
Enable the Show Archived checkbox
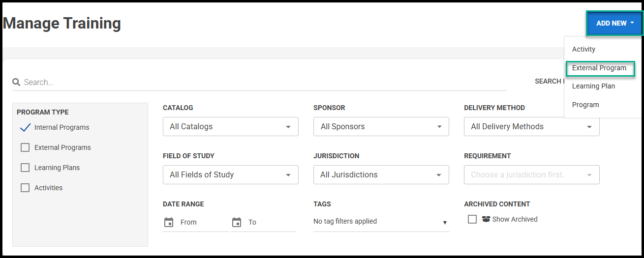pyautogui.click(x=472, y=219)
